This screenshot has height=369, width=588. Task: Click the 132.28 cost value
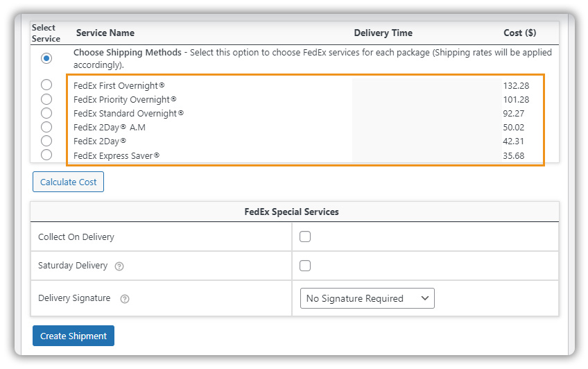[516, 86]
